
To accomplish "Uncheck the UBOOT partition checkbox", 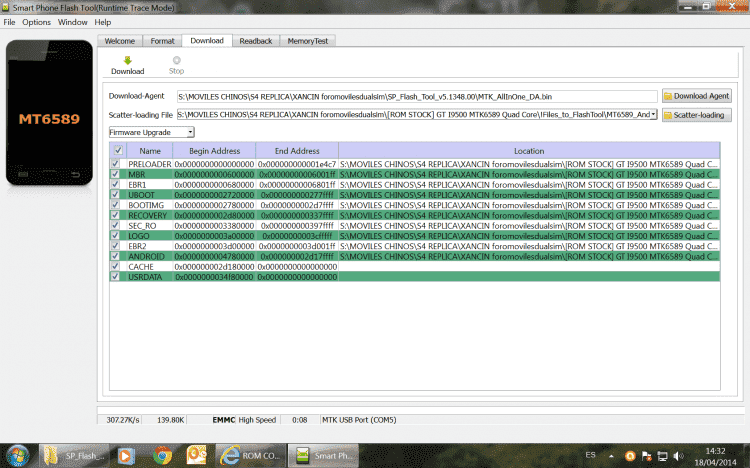I will pyautogui.click(x=115, y=195).
